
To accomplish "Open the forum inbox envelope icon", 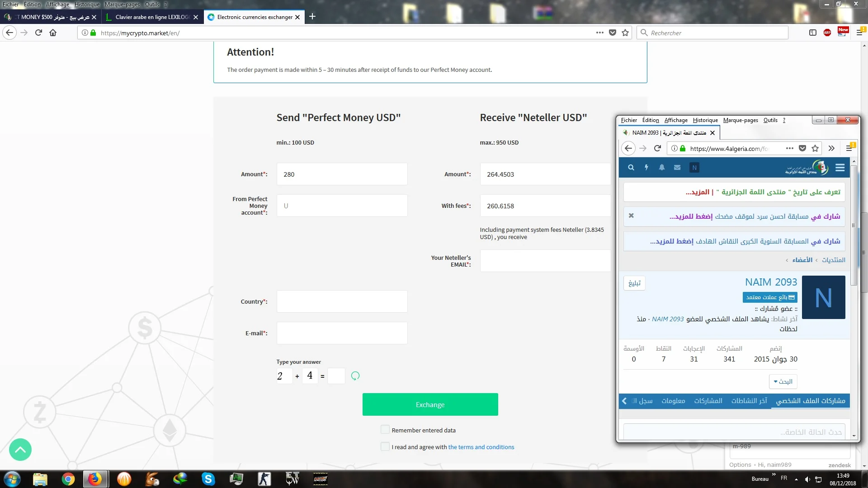I will (677, 168).
